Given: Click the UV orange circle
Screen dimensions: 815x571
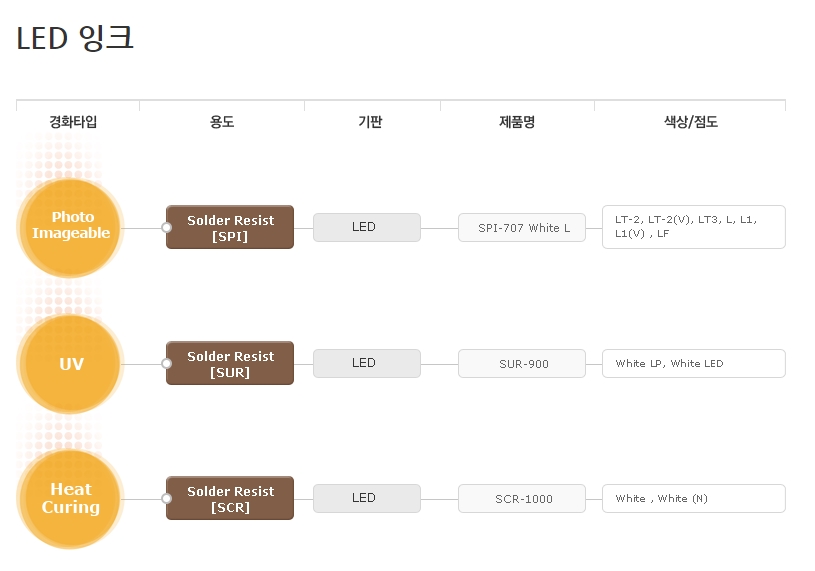Looking at the screenshot, I should click(70, 364).
